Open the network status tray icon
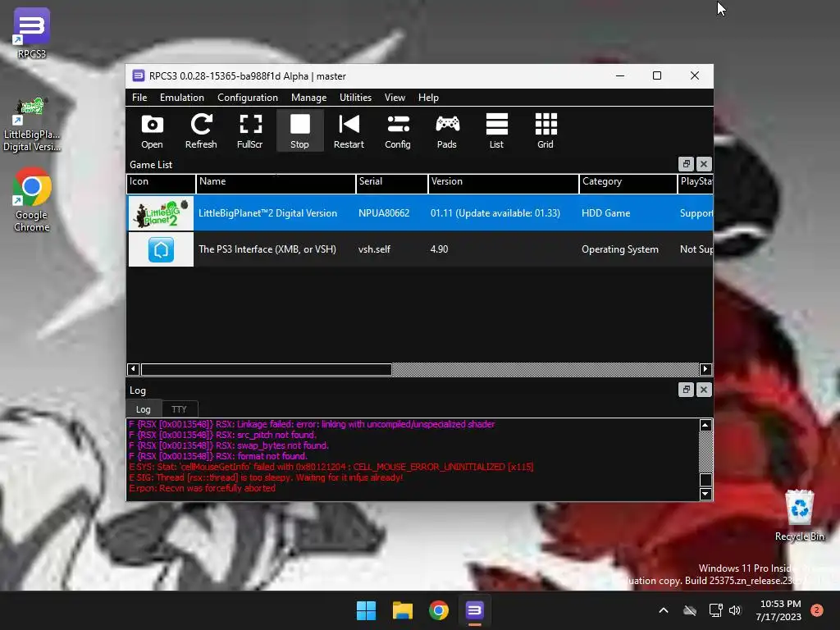The width and height of the screenshot is (840, 630). point(715,610)
